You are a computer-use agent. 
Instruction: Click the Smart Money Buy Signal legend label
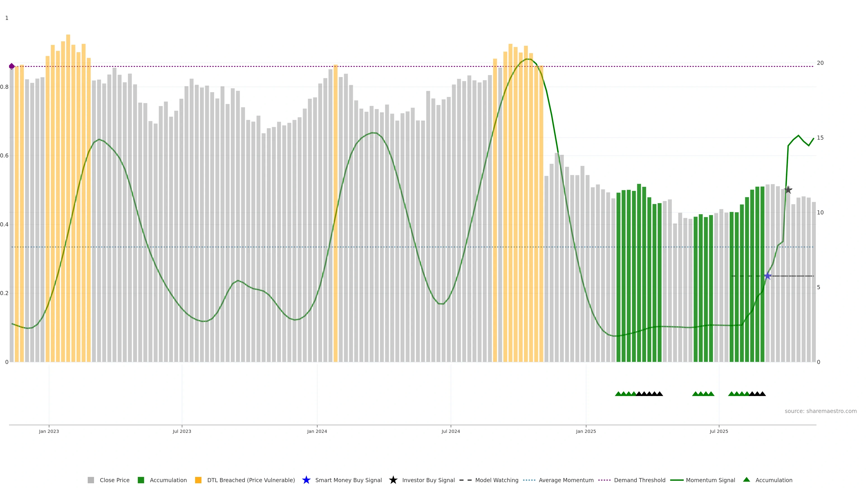[348, 480]
